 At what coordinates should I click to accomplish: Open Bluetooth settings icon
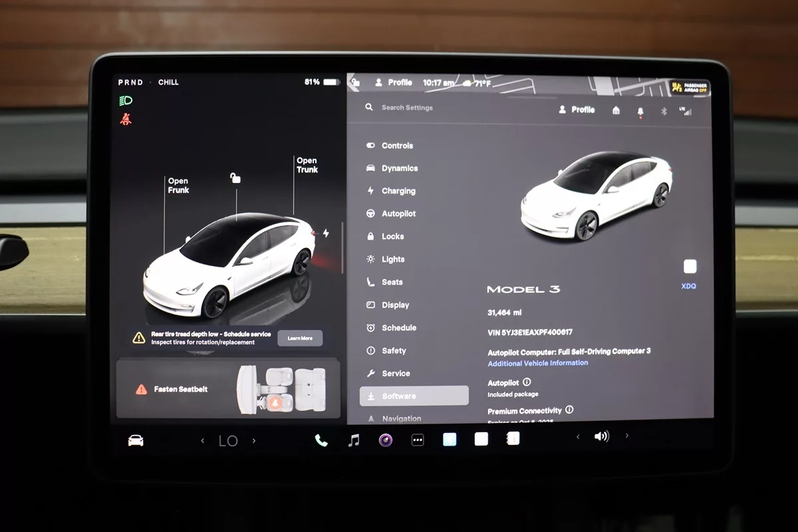(x=663, y=111)
